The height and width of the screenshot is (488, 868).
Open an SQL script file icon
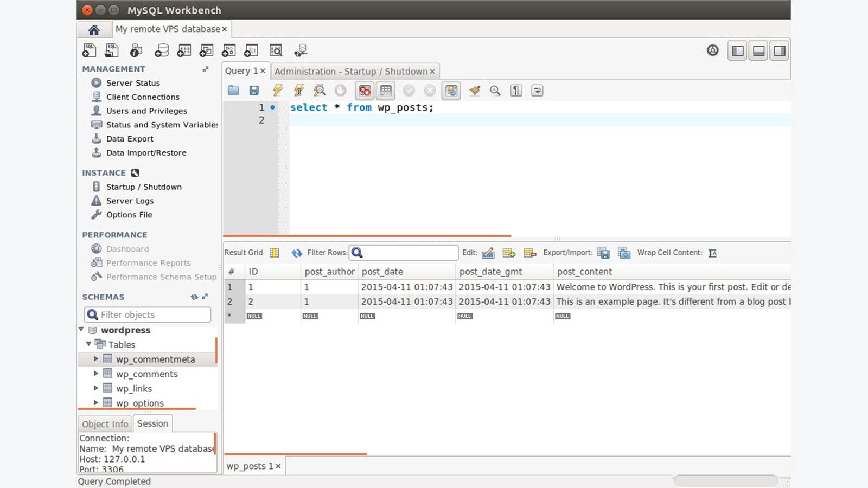pyautogui.click(x=112, y=50)
